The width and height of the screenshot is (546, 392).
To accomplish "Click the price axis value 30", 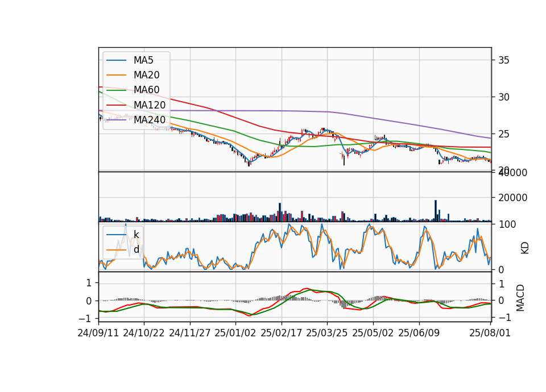I will click(x=503, y=97).
